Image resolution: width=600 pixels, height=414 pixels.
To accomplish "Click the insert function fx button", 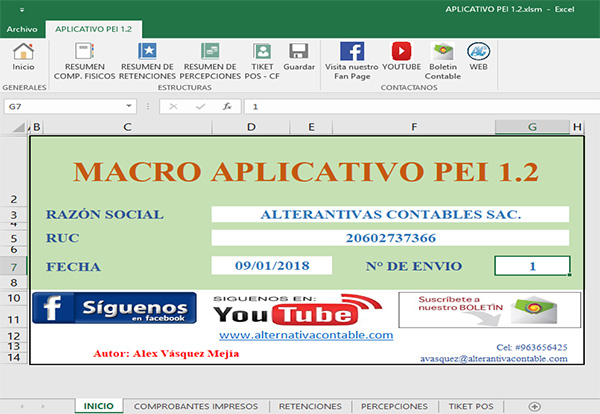I will pos(227,106).
